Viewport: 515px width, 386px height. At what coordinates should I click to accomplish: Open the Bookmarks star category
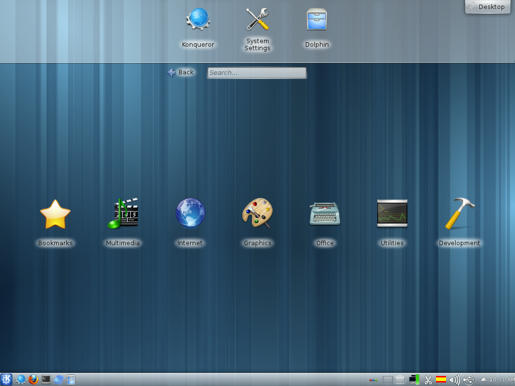point(55,223)
